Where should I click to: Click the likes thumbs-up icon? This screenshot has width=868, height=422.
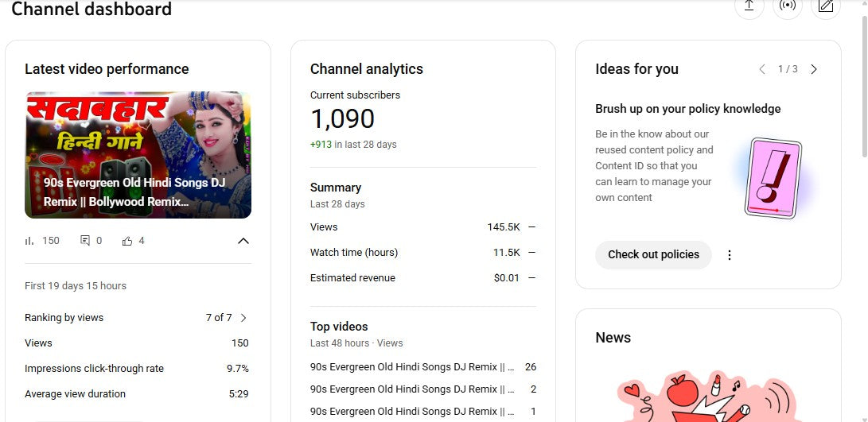[x=127, y=241]
